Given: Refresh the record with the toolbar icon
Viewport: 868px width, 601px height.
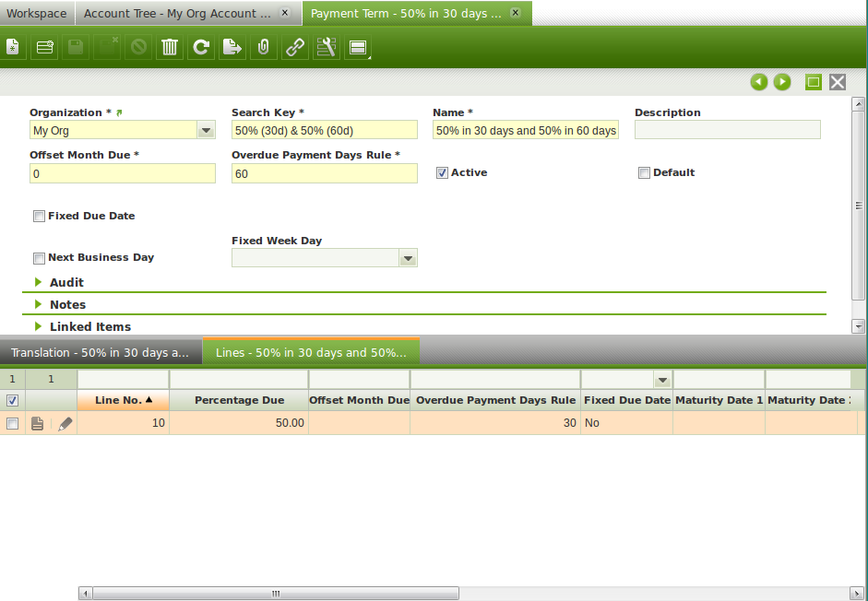Looking at the screenshot, I should click(200, 47).
